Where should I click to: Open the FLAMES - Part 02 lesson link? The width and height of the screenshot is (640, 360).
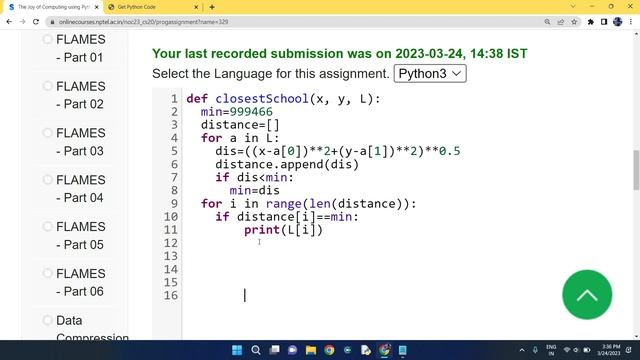81,95
